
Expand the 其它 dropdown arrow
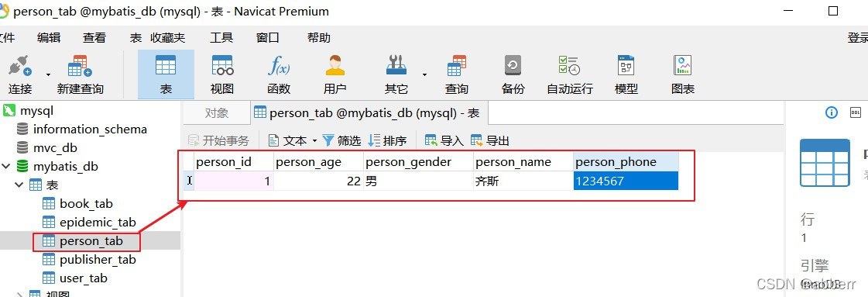[424, 74]
